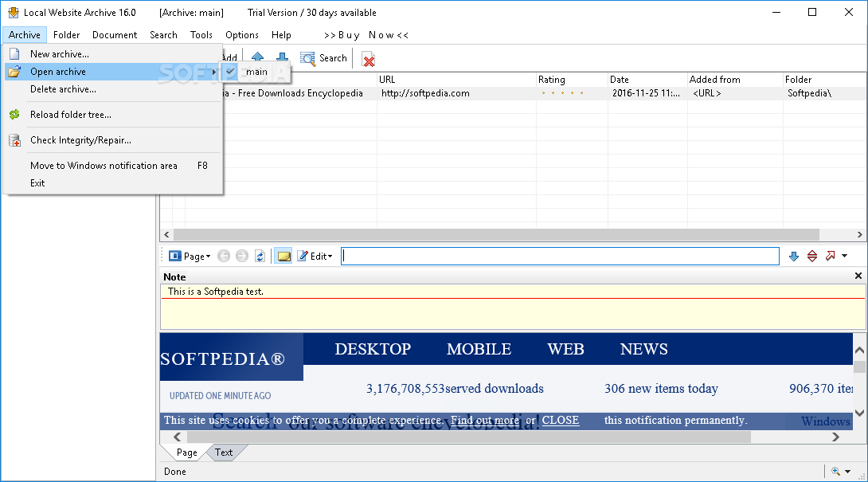
Task: Open the Search menu
Action: tap(163, 35)
